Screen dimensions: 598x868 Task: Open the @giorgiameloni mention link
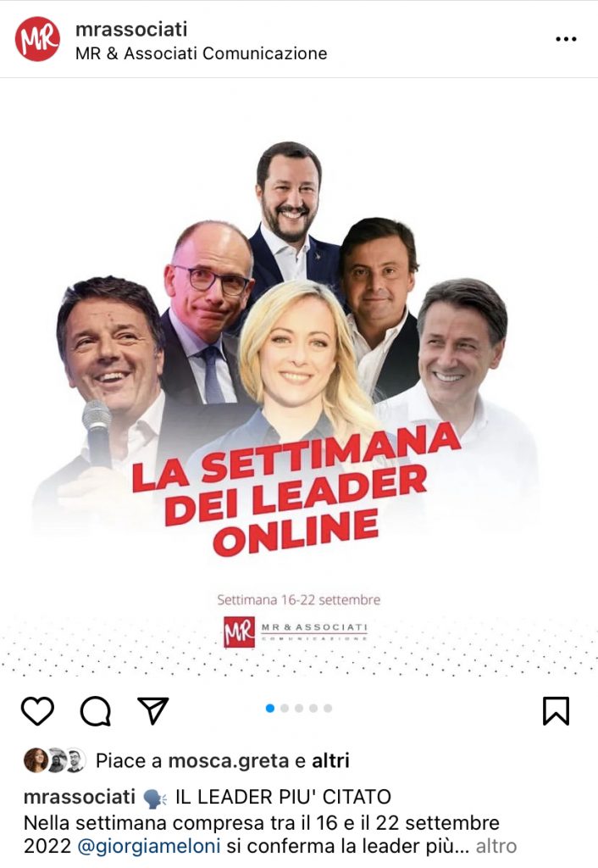149,847
